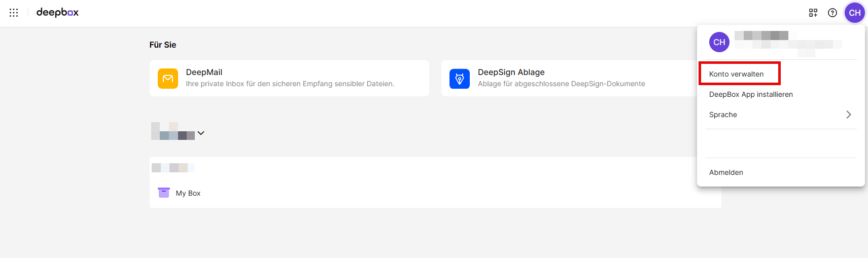Expand the Sprache chevron arrow
Screen dimensions: 868x258
tap(849, 115)
